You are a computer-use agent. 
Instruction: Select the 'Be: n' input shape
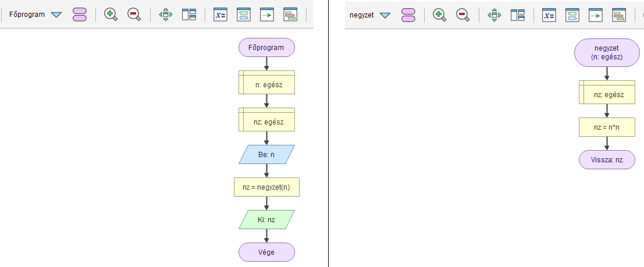266,154
